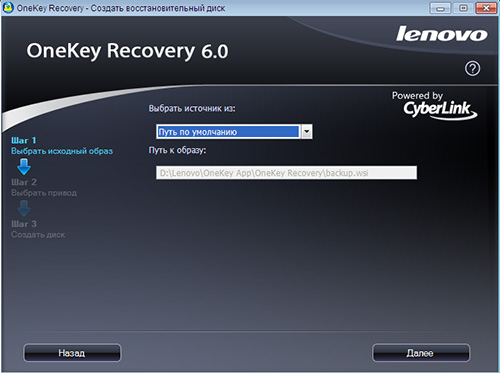
Task: Select the 'Шаг 1' step label
Action: pos(24,140)
